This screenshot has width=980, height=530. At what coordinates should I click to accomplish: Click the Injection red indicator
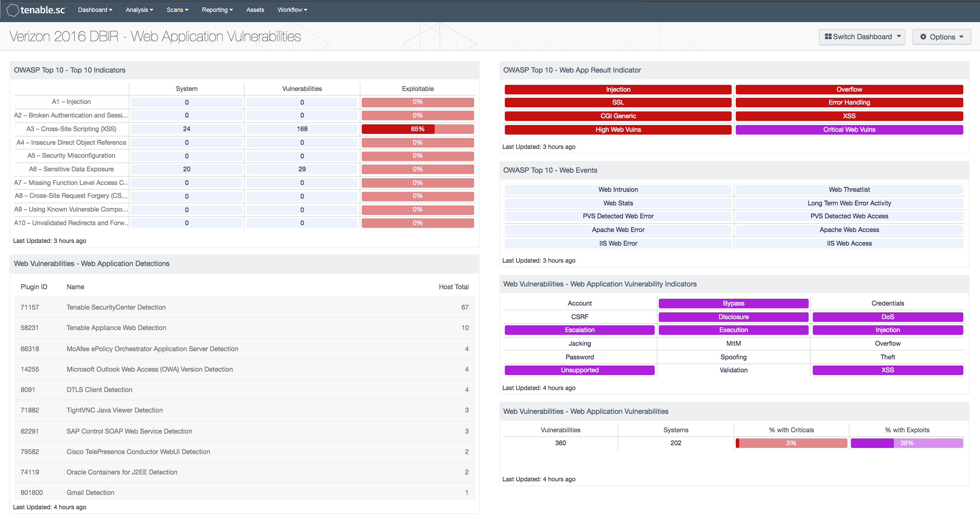click(x=618, y=89)
